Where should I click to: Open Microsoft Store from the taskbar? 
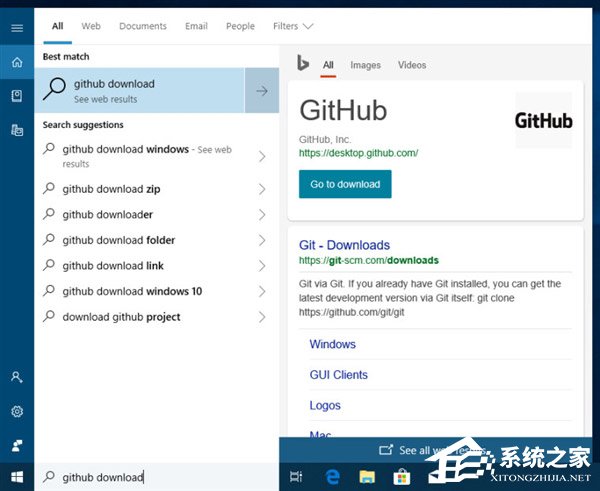[x=402, y=477]
